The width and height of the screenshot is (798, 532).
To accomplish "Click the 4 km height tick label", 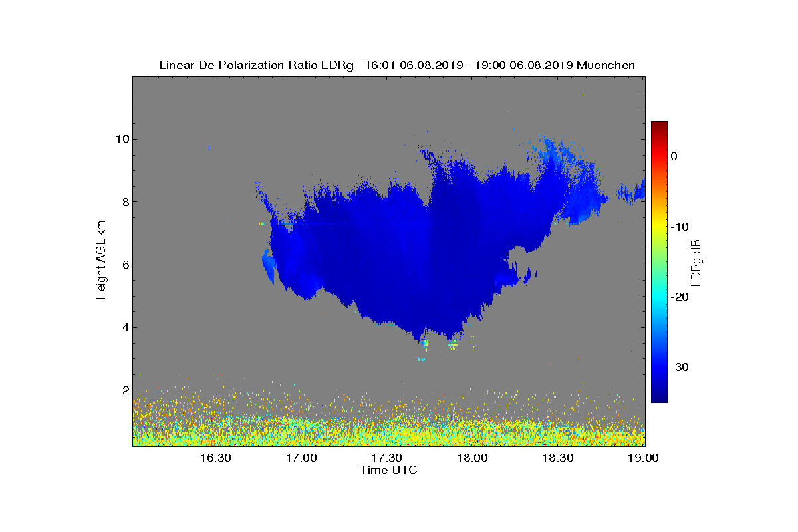I will [124, 327].
